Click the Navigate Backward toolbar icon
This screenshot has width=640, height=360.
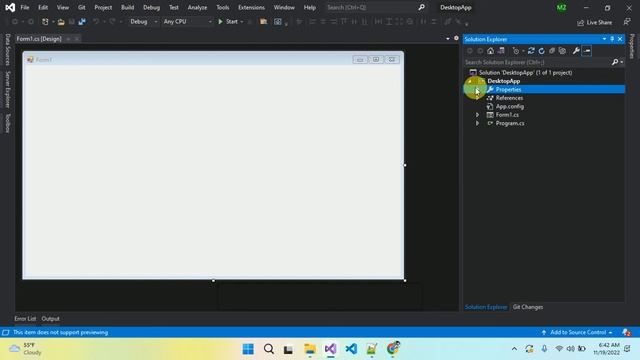[15, 22]
